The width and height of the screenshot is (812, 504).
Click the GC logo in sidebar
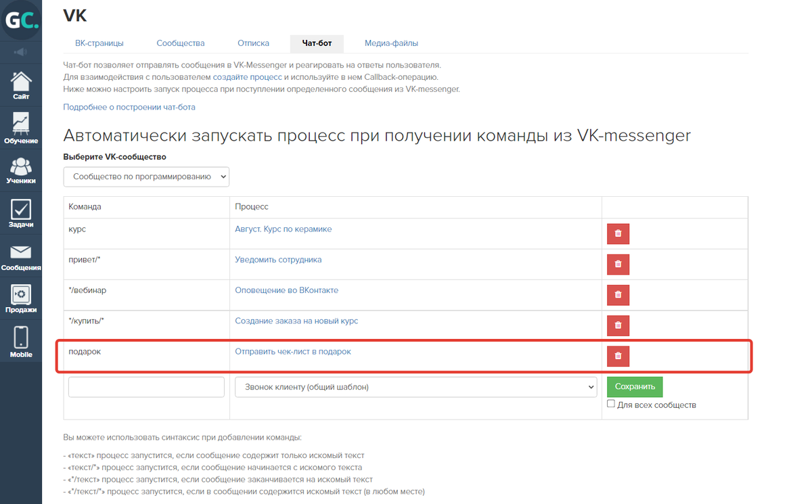21,20
